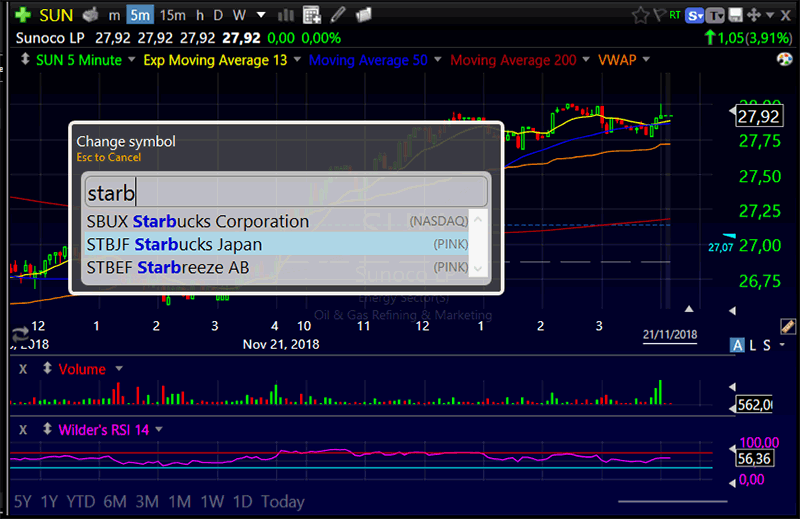The height and width of the screenshot is (519, 800).
Task: Select the 15m timeframe
Action: click(172, 15)
